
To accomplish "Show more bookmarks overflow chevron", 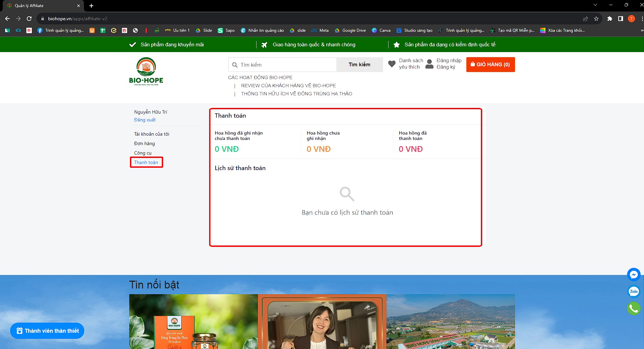I will pyautogui.click(x=642, y=30).
